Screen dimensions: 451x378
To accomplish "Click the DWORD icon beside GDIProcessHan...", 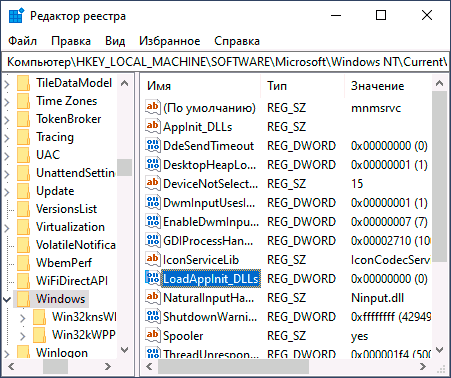I will 153,240.
